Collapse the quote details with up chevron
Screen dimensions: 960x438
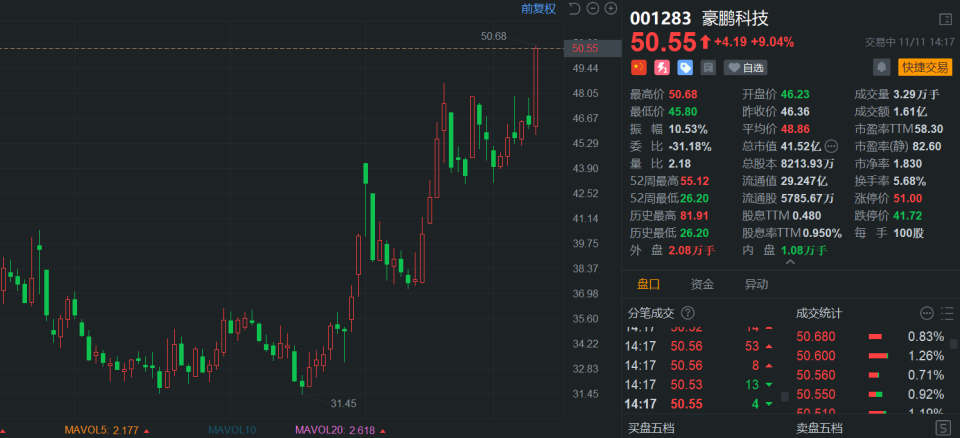(x=790, y=262)
